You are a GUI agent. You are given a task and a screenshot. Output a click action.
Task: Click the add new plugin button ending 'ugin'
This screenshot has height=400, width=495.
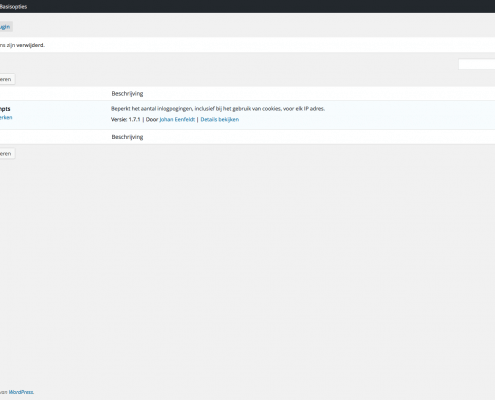click(x=6, y=27)
